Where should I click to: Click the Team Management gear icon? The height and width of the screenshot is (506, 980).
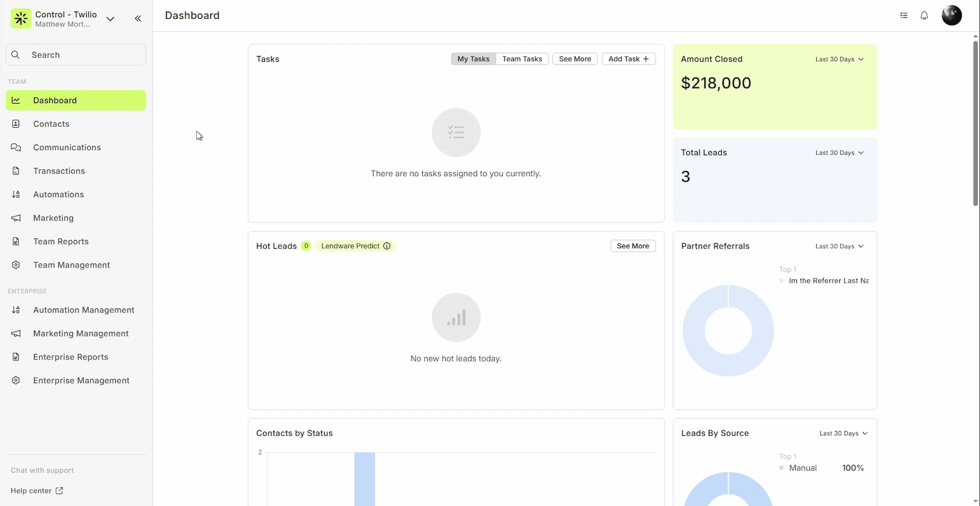(x=16, y=265)
